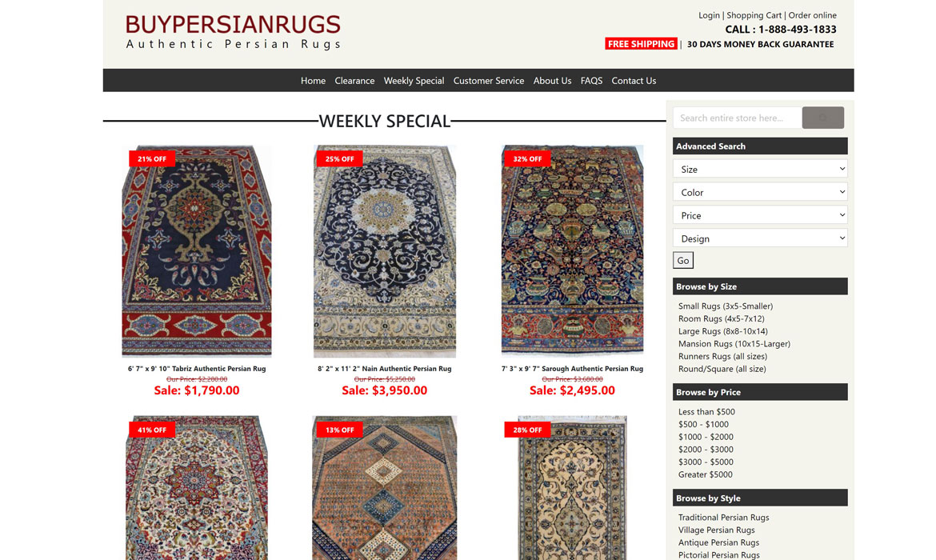The width and height of the screenshot is (936, 560).
Task: Open the Price dropdown filter
Action: coord(760,215)
